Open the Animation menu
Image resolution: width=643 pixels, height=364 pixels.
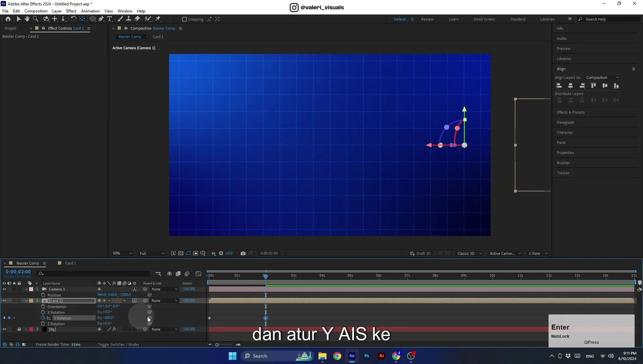(90, 11)
